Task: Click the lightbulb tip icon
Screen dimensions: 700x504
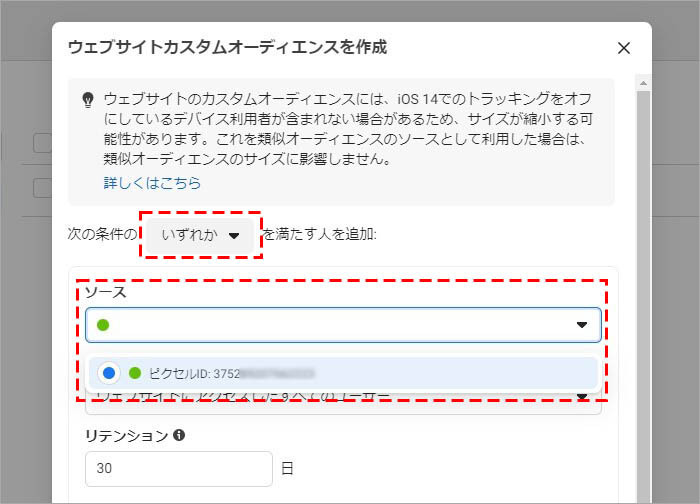Action: click(x=87, y=99)
